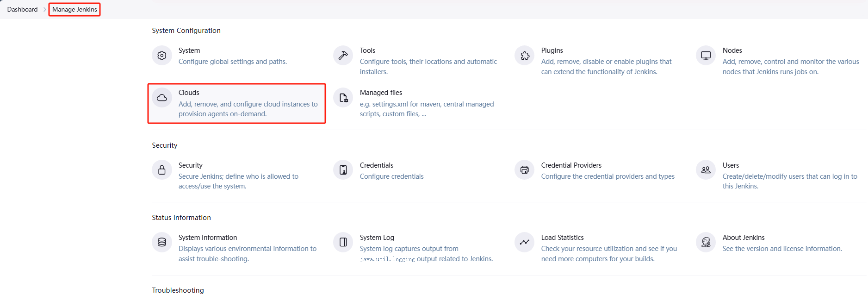Click 'Add, remove, control and monitor' nodes text
The width and height of the screenshot is (868, 301).
791,67
